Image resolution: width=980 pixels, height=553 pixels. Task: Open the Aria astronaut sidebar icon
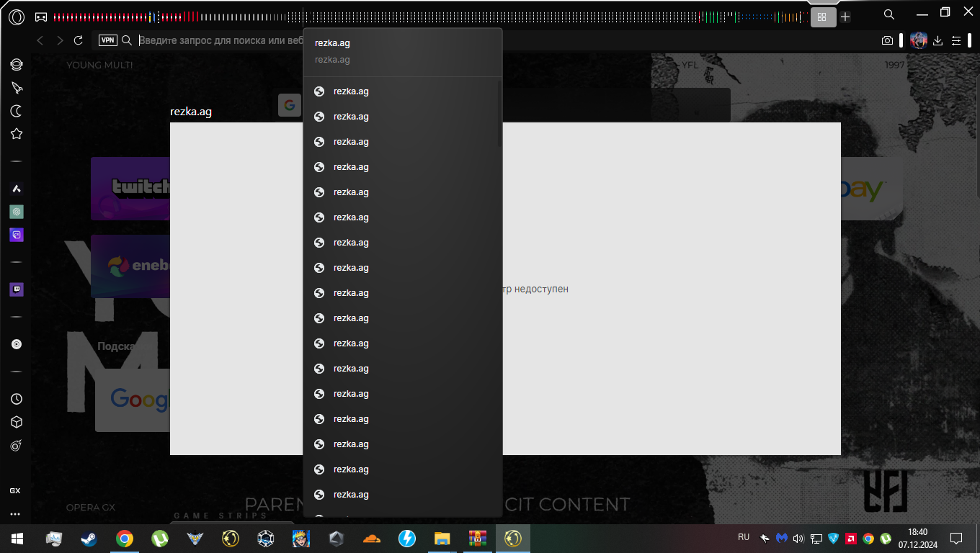pyautogui.click(x=16, y=65)
